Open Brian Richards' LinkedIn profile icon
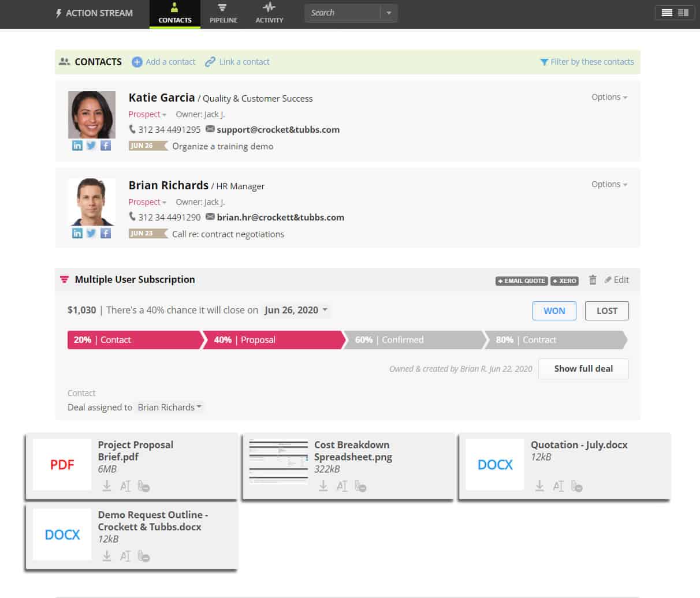This screenshot has width=700, height=598. coord(77,233)
